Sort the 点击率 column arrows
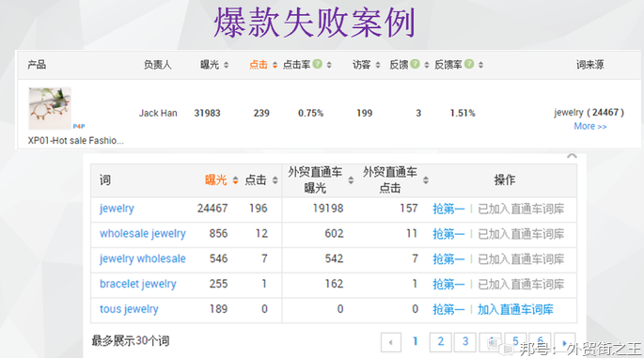The height and width of the screenshot is (358, 644). click(329, 65)
